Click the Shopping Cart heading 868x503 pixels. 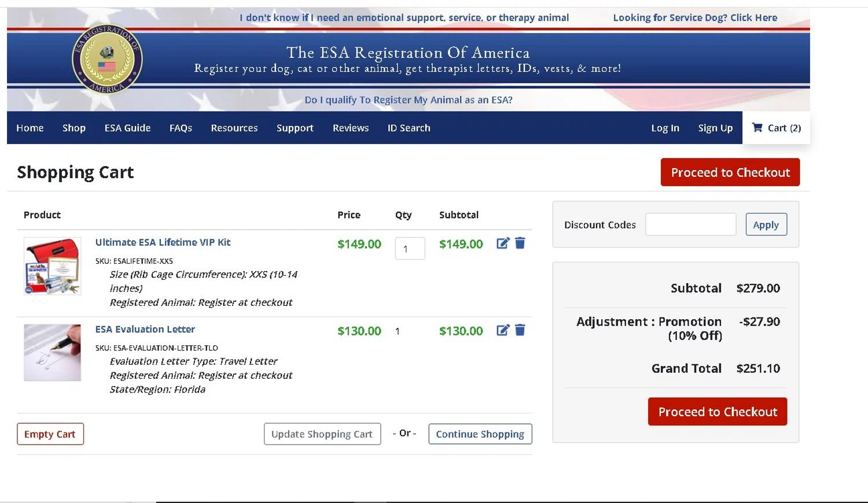pyautogui.click(x=75, y=172)
